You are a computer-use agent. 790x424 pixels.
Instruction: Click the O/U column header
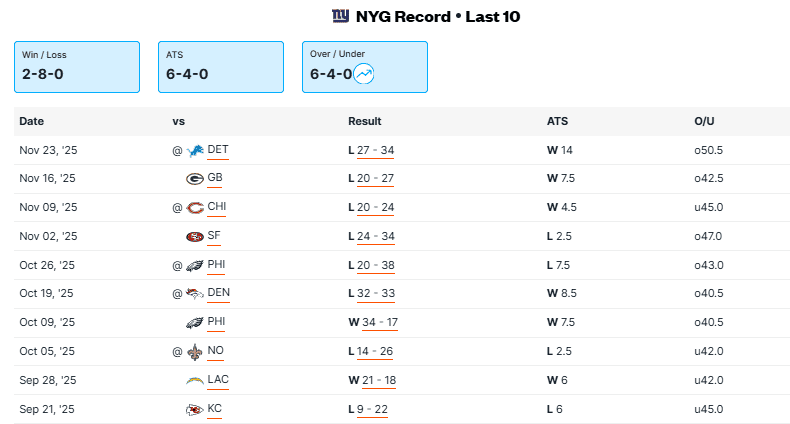click(x=704, y=121)
